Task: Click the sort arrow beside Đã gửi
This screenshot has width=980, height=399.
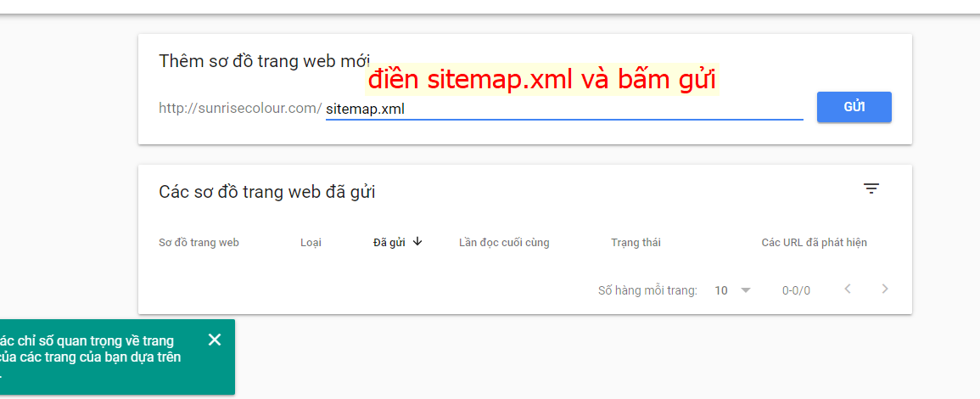Action: tap(417, 242)
